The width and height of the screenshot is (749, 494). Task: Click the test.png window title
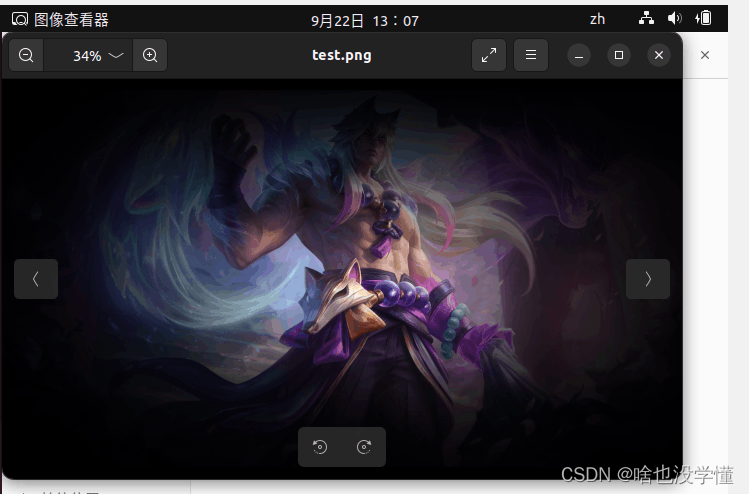point(342,55)
